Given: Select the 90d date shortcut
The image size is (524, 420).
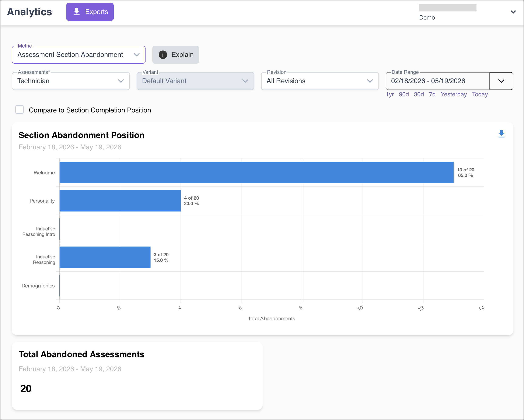Looking at the screenshot, I should coord(404,94).
